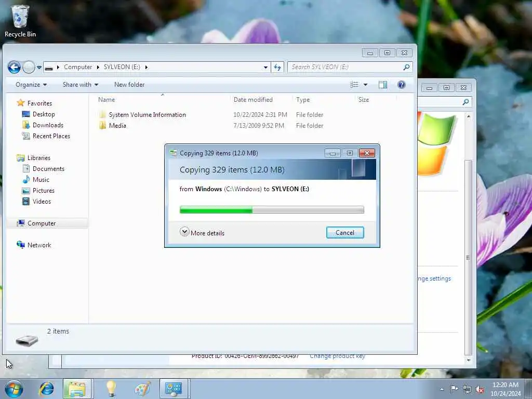The image size is (532, 399).
Task: Click the grayed Forward arrow in Explorer
Action: tap(29, 67)
